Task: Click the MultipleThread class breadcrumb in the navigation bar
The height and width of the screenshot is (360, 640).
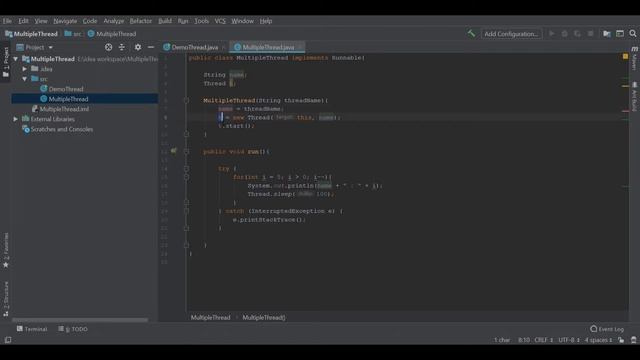Action: coord(112,34)
